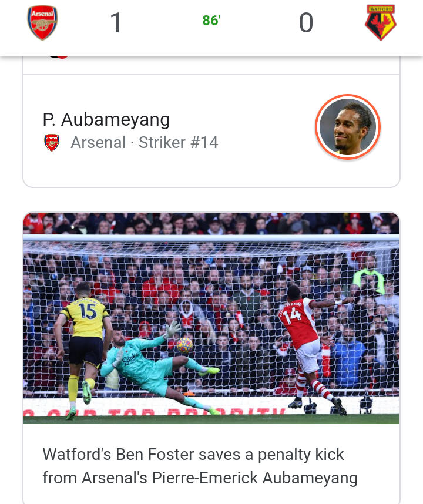Tap the Arsenal crest in the score header
The image size is (423, 504).
click(x=42, y=22)
